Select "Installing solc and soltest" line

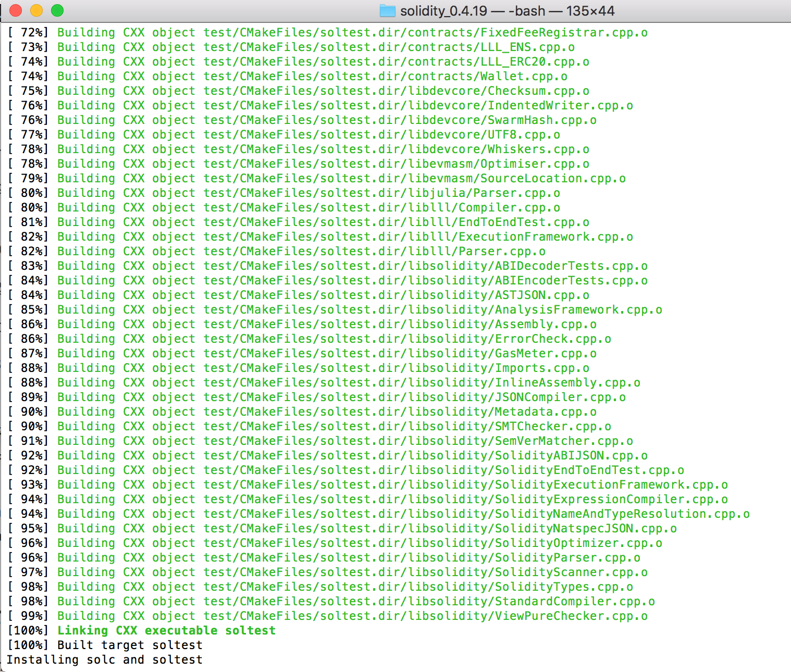(x=105, y=659)
